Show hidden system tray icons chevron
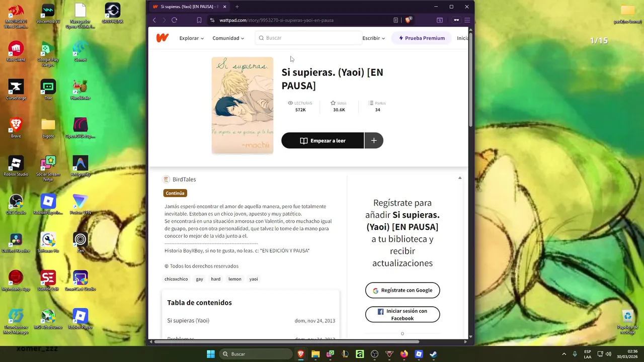The width and height of the screenshot is (644, 362). 564,354
